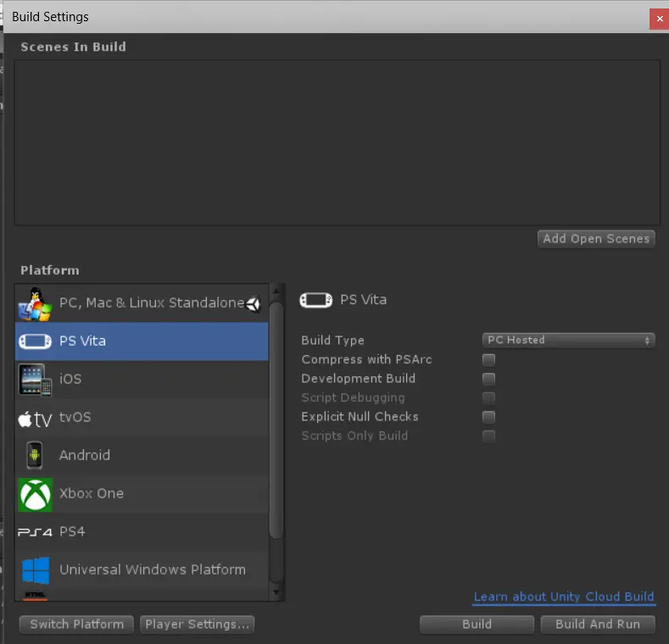Screen dimensions: 669x644
Task: Click the Switch Platform button
Action: [77, 625]
